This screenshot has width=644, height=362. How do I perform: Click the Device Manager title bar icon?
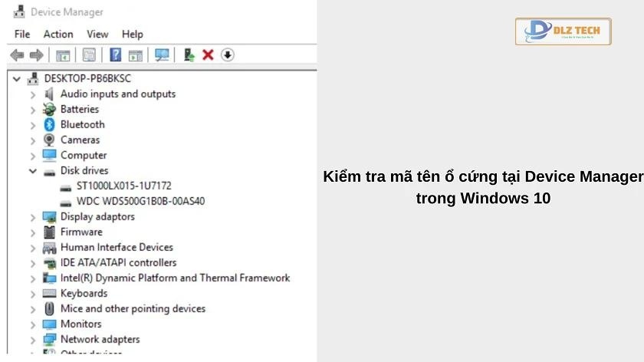pos(19,12)
